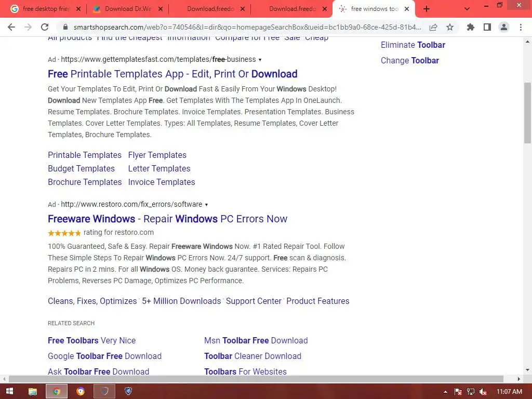Open Printable Templates sitelink
This screenshot has width=532, height=399.
tap(85, 155)
